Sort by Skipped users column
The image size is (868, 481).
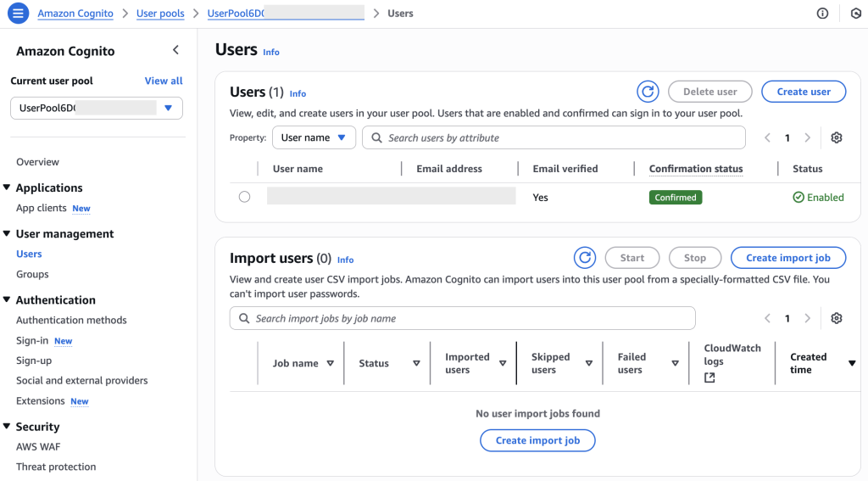pos(589,364)
